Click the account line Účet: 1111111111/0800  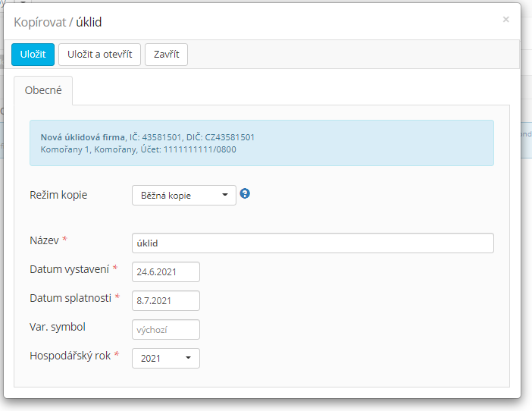tap(188, 149)
